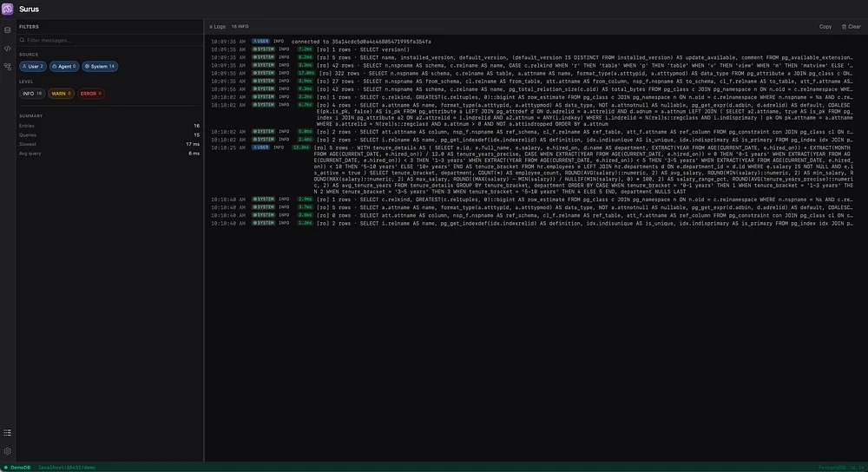The height and width of the screenshot is (472, 868).
Task: Click the PostgreSQL version in status bar
Action: 841,468
